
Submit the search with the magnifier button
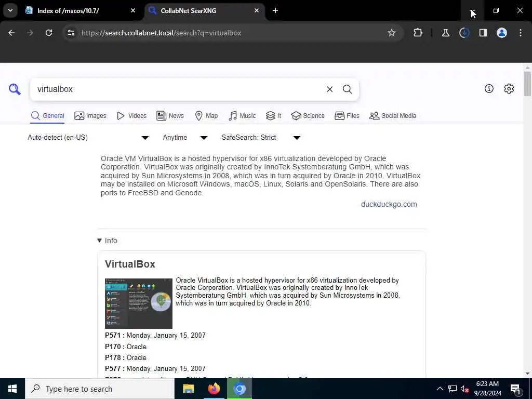(x=347, y=89)
